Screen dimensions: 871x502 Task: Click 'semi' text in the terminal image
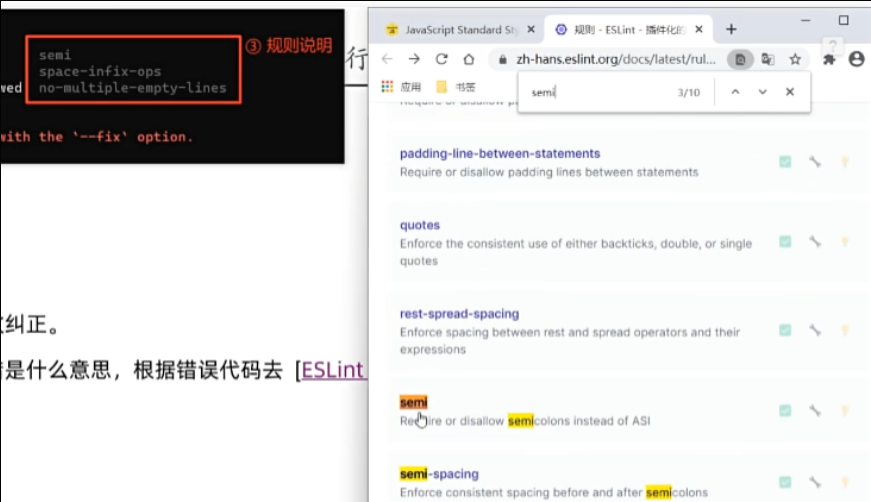[55, 55]
